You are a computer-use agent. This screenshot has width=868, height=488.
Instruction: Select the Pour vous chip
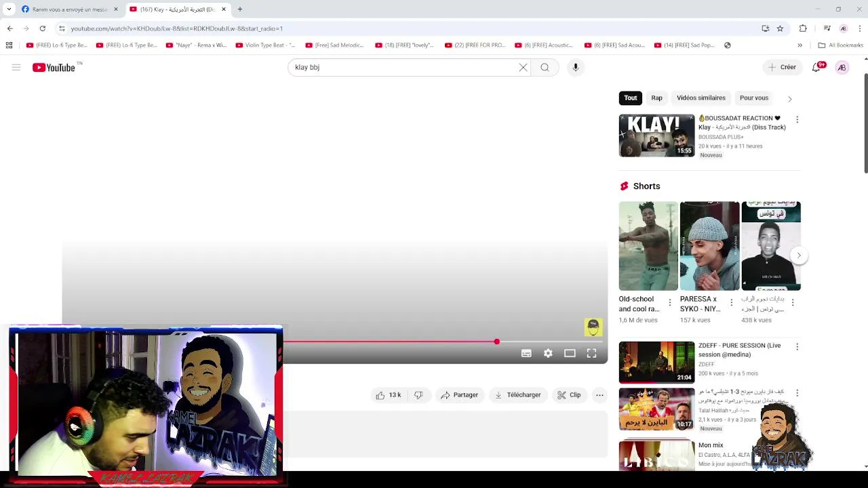pyautogui.click(x=754, y=98)
